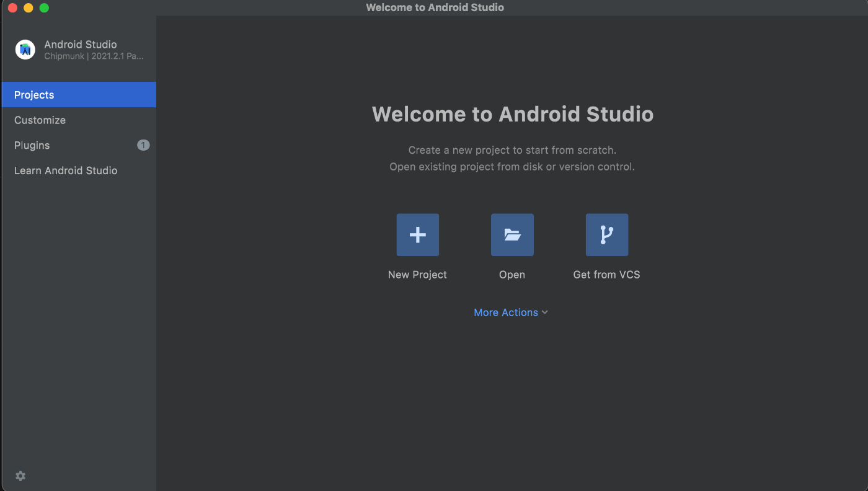Close the window with the red button
This screenshot has width=868, height=491.
click(12, 8)
